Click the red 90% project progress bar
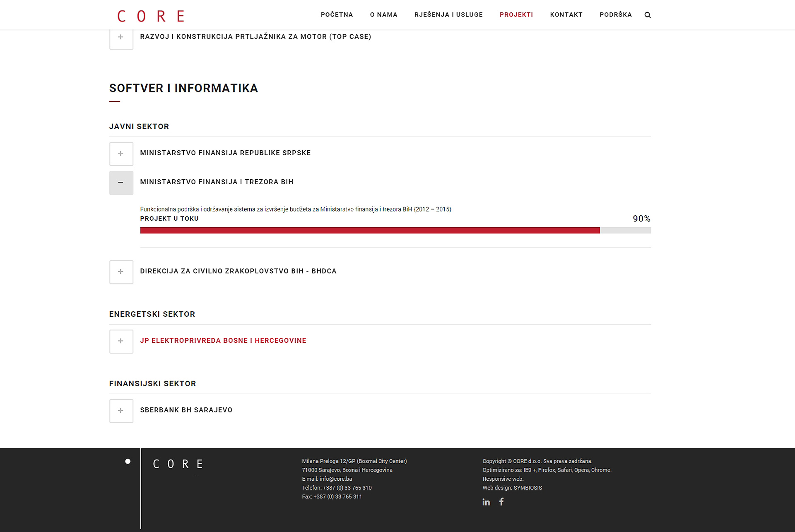The width and height of the screenshot is (795, 532). (x=370, y=230)
